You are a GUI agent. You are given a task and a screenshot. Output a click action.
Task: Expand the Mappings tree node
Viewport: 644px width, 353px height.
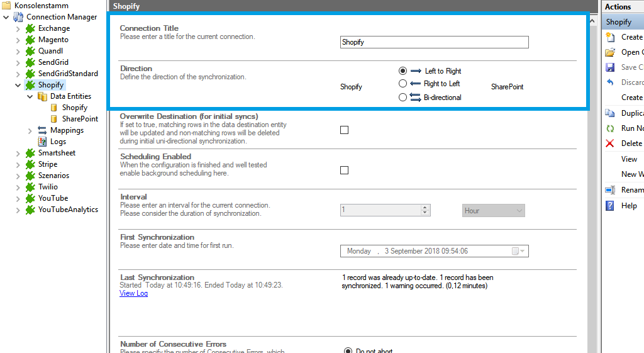point(30,130)
